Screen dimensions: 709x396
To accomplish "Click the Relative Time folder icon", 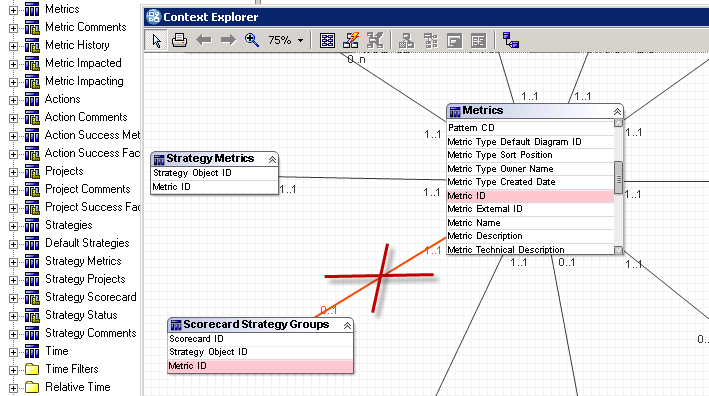I will (32, 387).
